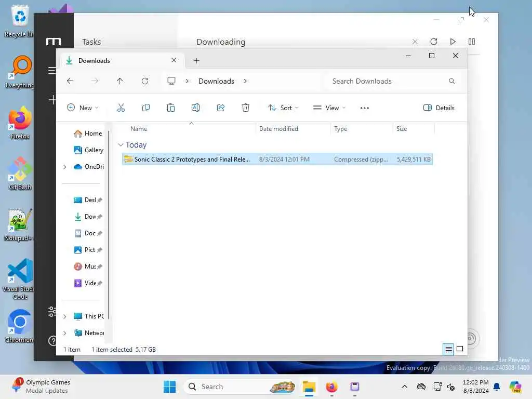The width and height of the screenshot is (532, 399).
Task: Delete tasks with the Motrix X icon
Action: (415, 42)
